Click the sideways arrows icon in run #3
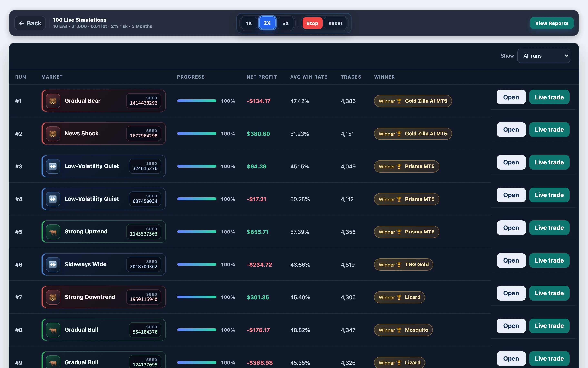 coord(53,166)
